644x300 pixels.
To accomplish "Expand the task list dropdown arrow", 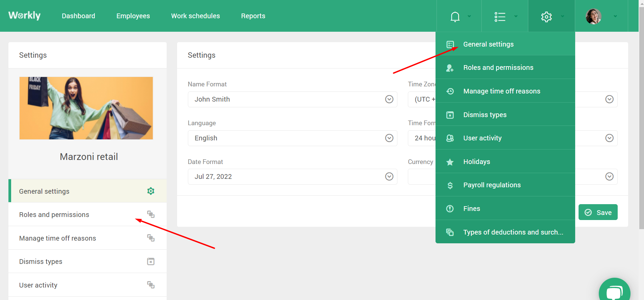I will coord(516,16).
